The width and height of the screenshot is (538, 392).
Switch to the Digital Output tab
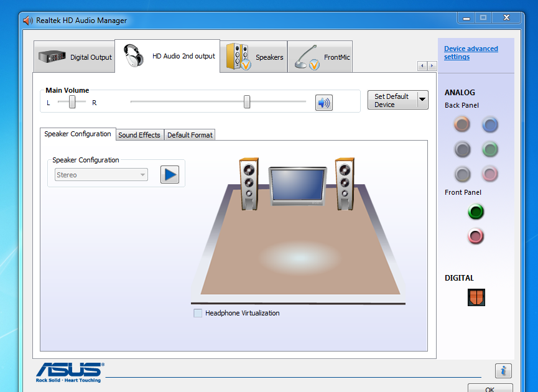pos(75,57)
